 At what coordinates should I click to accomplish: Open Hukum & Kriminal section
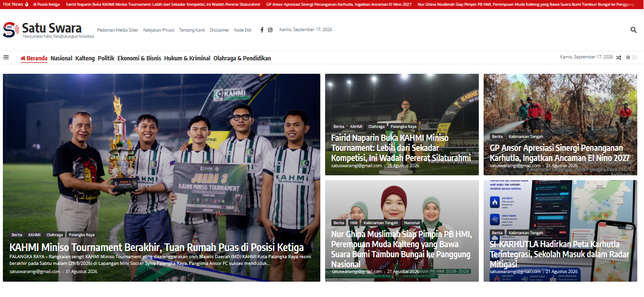pyautogui.click(x=187, y=58)
